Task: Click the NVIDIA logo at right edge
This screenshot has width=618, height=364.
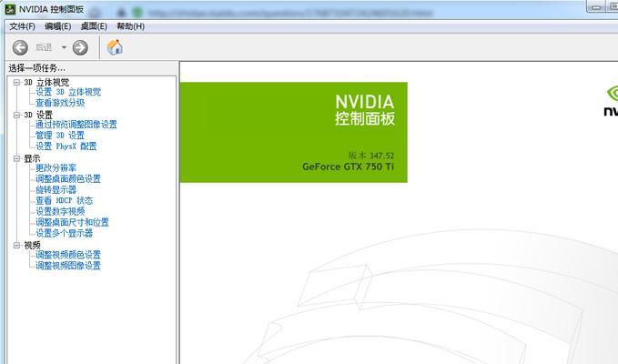Action: click(612, 101)
